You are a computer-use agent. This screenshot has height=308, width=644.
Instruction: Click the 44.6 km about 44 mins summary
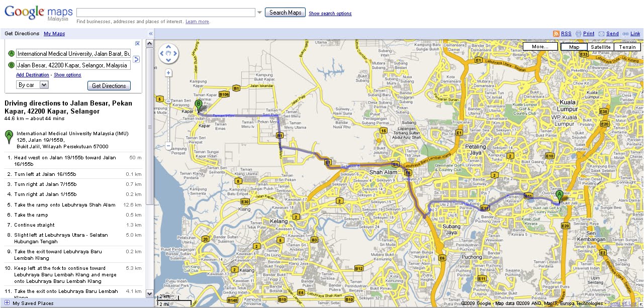34,119
